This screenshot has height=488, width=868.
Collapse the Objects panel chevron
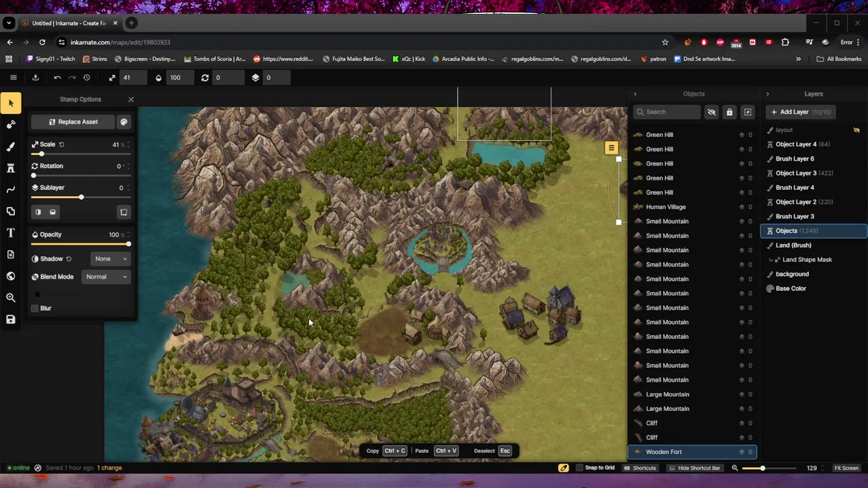(x=635, y=94)
